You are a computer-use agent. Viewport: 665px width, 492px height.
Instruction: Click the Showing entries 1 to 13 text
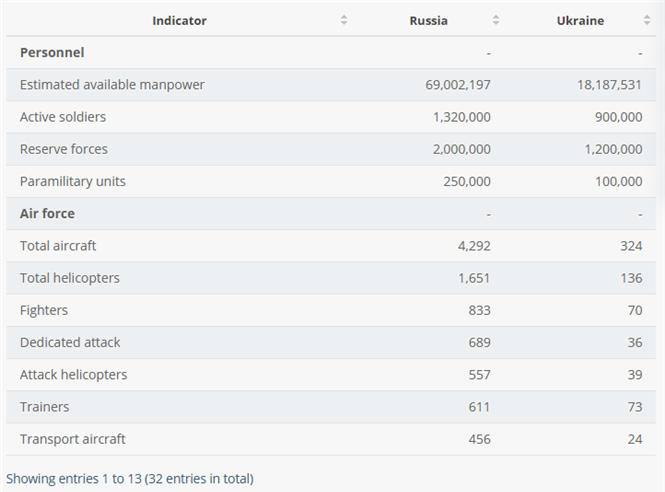click(x=130, y=479)
